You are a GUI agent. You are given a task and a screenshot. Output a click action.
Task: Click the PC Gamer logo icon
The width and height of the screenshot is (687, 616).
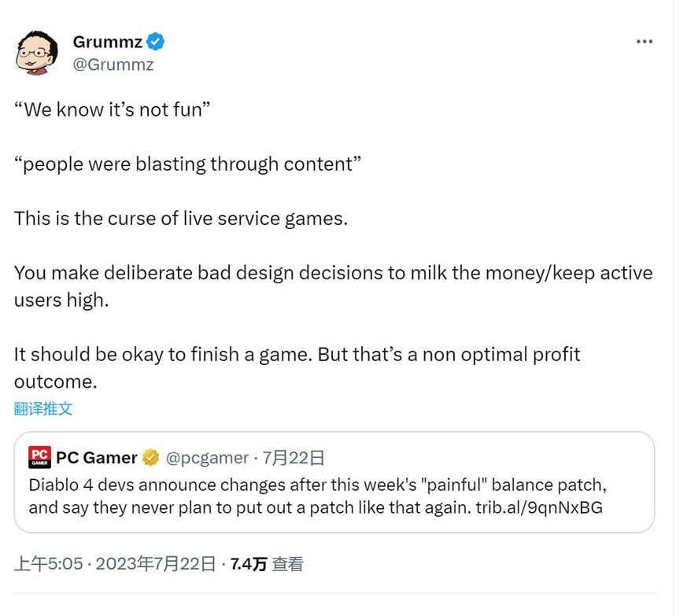click(39, 457)
